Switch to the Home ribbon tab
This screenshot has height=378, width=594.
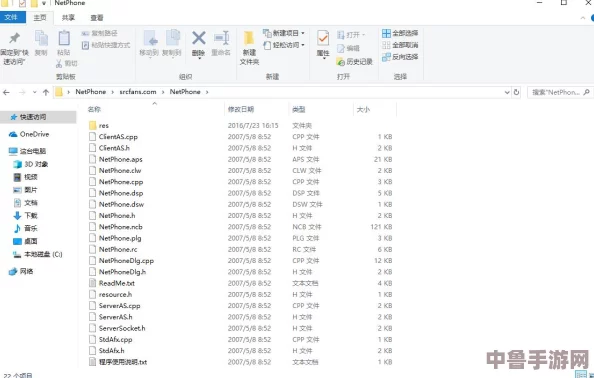pyautogui.click(x=40, y=17)
